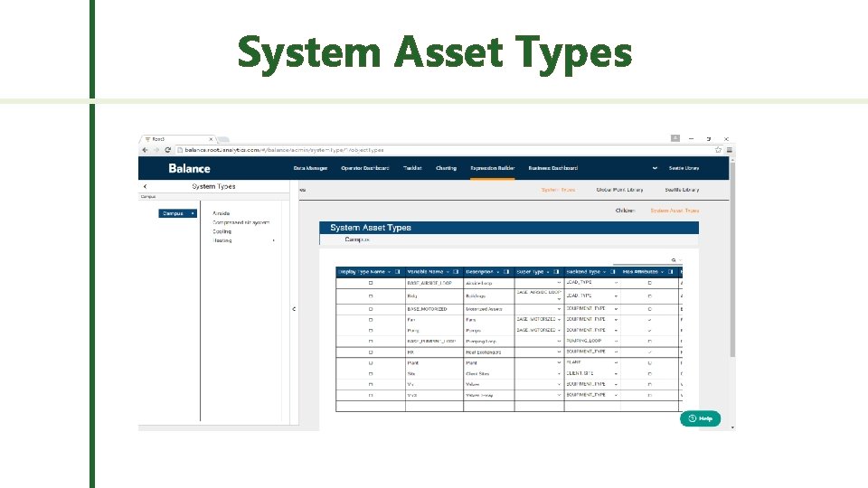
Task: Open the Expression Builder tab
Action: coord(493,168)
